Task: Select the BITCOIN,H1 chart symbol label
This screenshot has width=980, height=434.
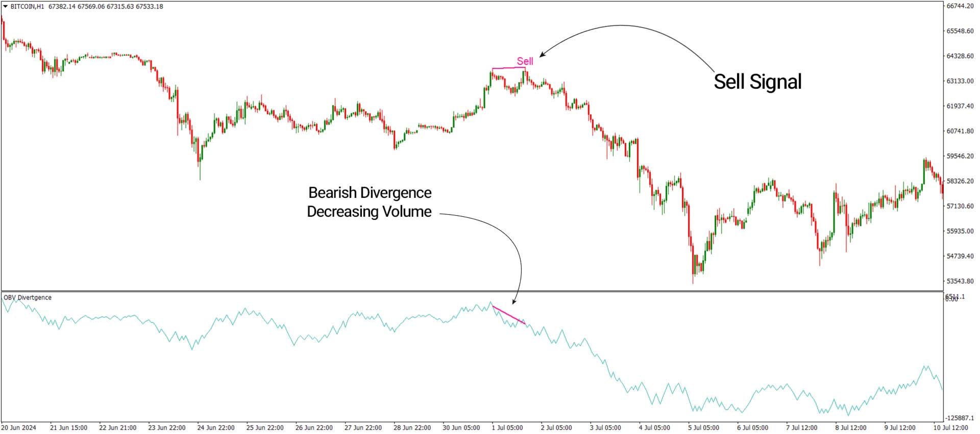Action: pyautogui.click(x=27, y=7)
